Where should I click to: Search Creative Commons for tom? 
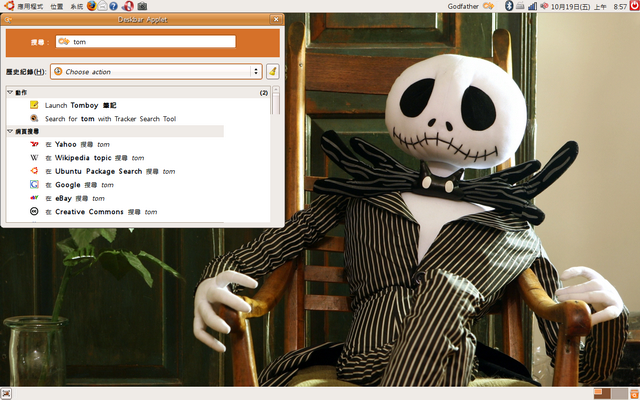tap(101, 212)
